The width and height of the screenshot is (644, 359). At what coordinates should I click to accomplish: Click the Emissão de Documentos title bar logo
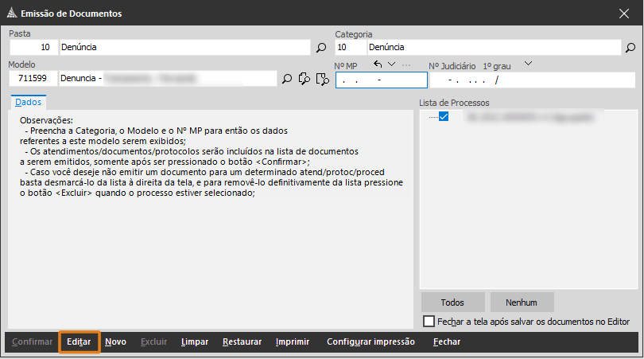pos(12,14)
